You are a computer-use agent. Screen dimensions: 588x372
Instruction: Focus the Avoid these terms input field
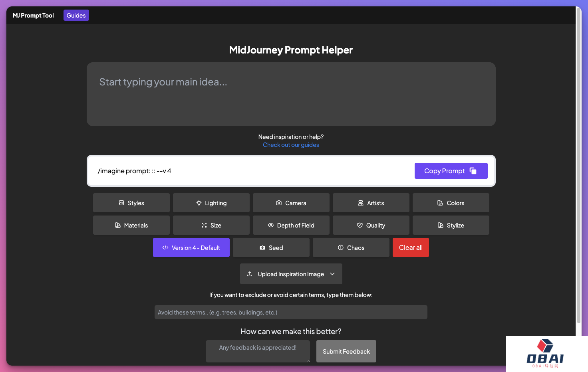tap(291, 312)
